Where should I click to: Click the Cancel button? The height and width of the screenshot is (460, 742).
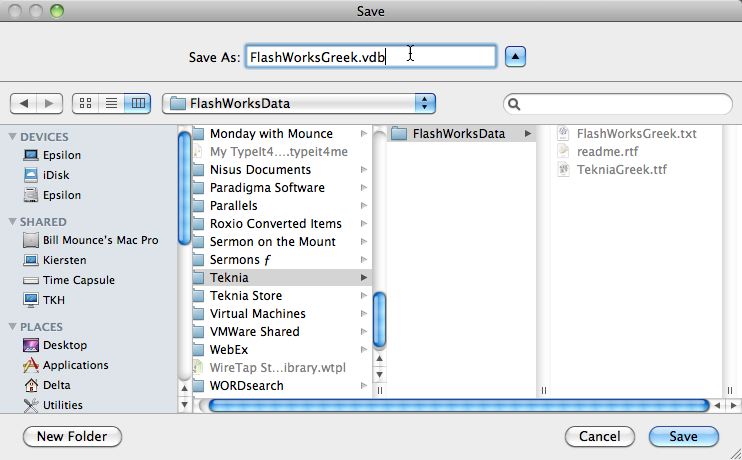599,436
